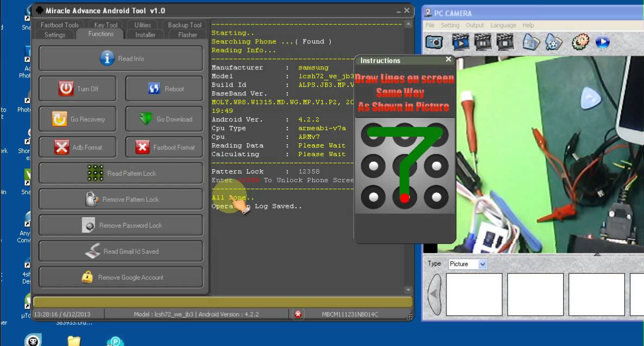Click the MBCM111231NB014C status text
Viewport: 644px width, 346px height.
pos(350,315)
